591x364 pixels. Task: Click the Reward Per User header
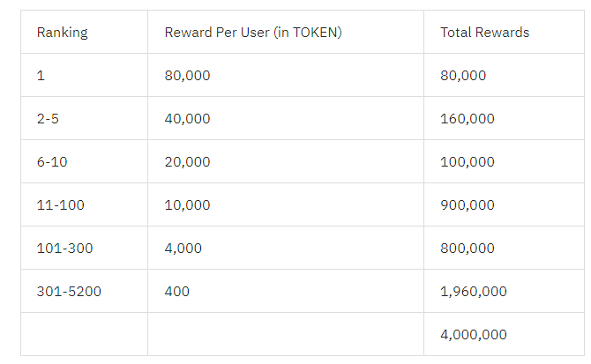click(253, 33)
